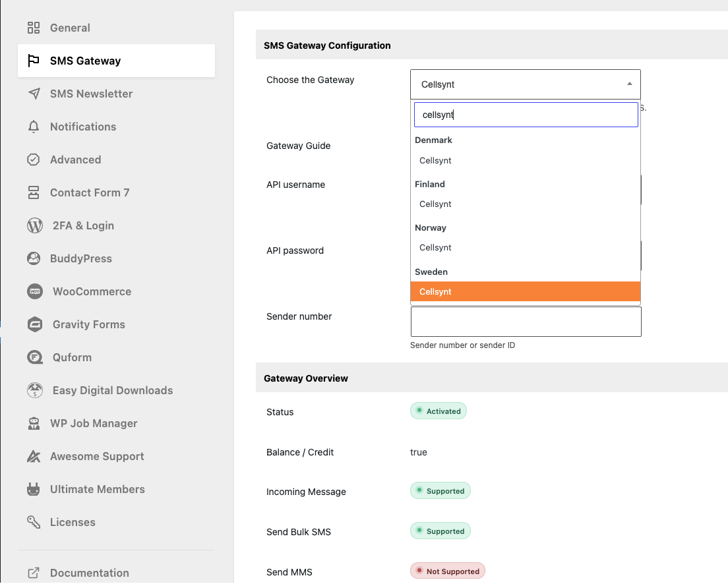Select Cellsynt under Norway
This screenshot has height=584, width=728.
(526, 248)
